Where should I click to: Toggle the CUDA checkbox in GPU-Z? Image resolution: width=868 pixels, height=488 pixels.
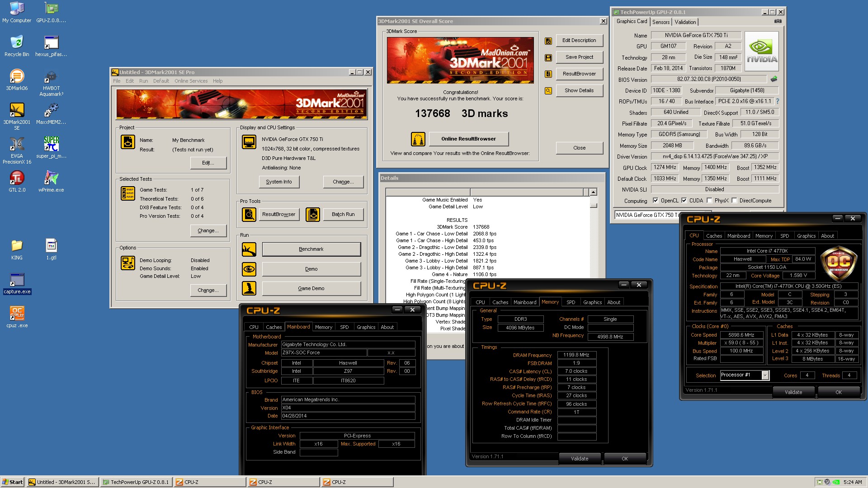[684, 201]
